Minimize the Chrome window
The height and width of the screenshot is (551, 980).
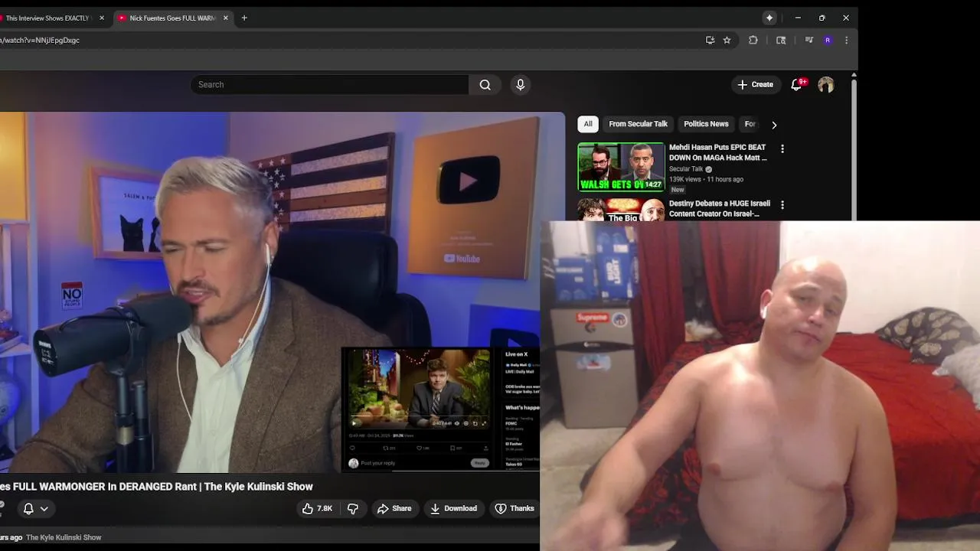click(798, 18)
